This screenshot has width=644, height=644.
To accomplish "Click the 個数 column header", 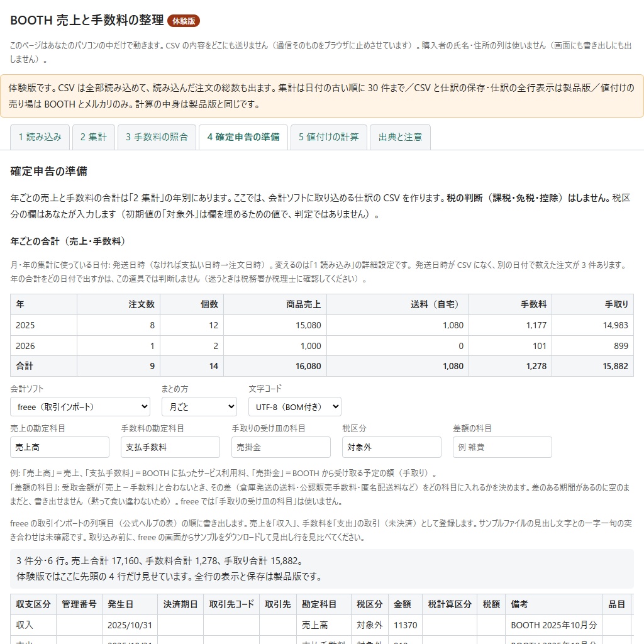I will (x=192, y=304).
